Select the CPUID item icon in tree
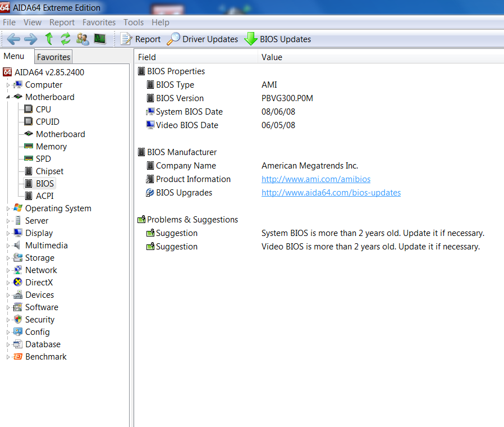The width and height of the screenshot is (504, 427). pos(29,121)
